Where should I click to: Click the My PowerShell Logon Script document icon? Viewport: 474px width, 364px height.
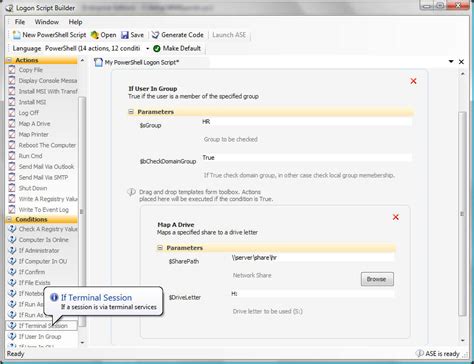pos(98,62)
